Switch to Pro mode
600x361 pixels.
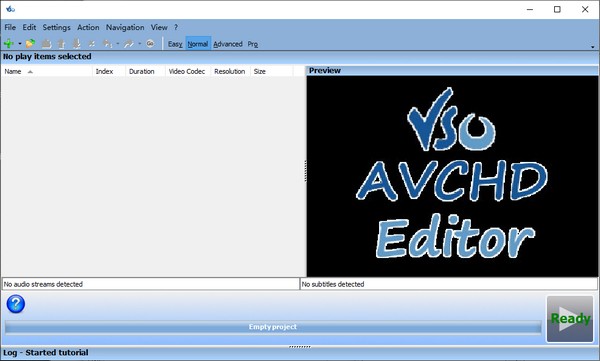coord(253,44)
